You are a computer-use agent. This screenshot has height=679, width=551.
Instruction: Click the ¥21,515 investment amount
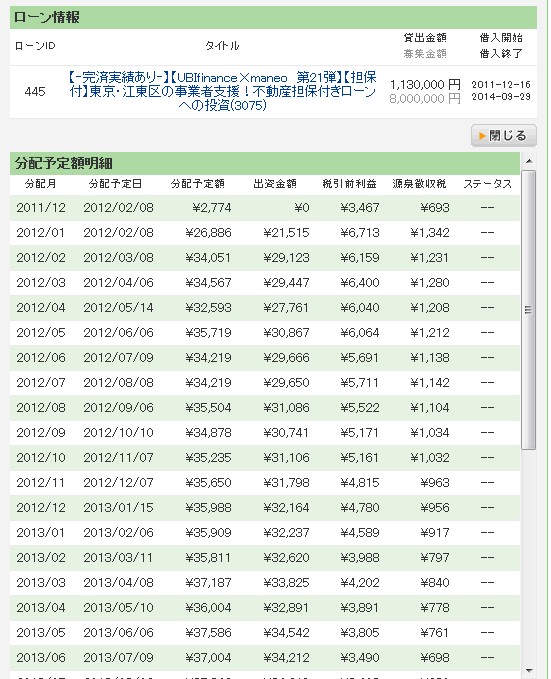coord(286,233)
